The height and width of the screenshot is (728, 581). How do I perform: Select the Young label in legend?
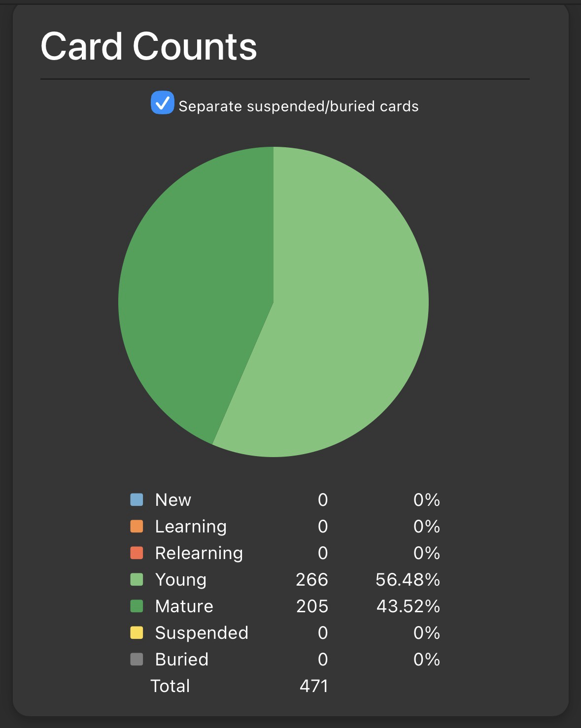coord(180,580)
